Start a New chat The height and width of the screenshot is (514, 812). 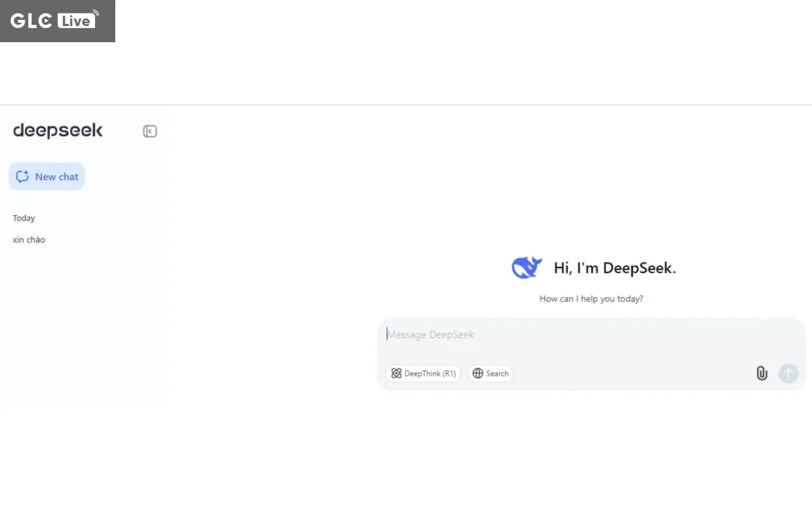point(47,176)
